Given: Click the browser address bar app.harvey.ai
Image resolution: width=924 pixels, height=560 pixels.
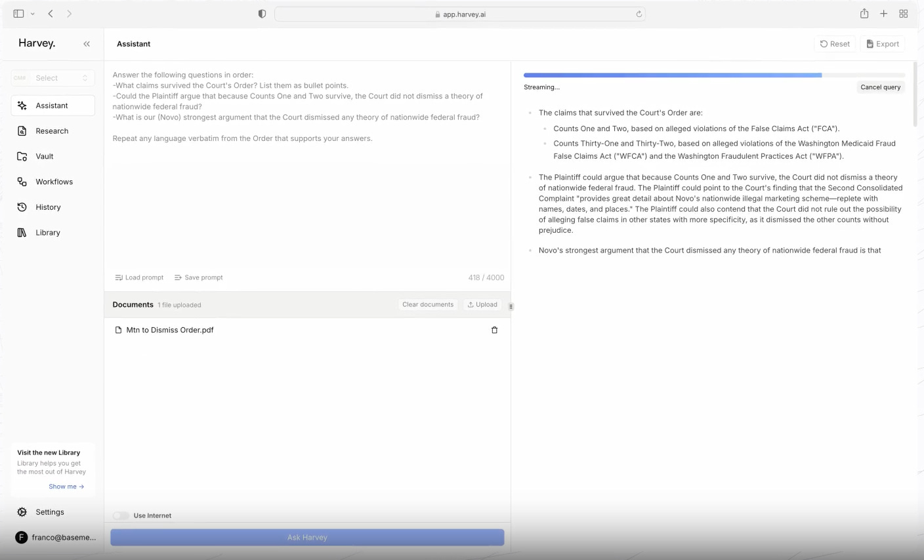Looking at the screenshot, I should click(459, 14).
